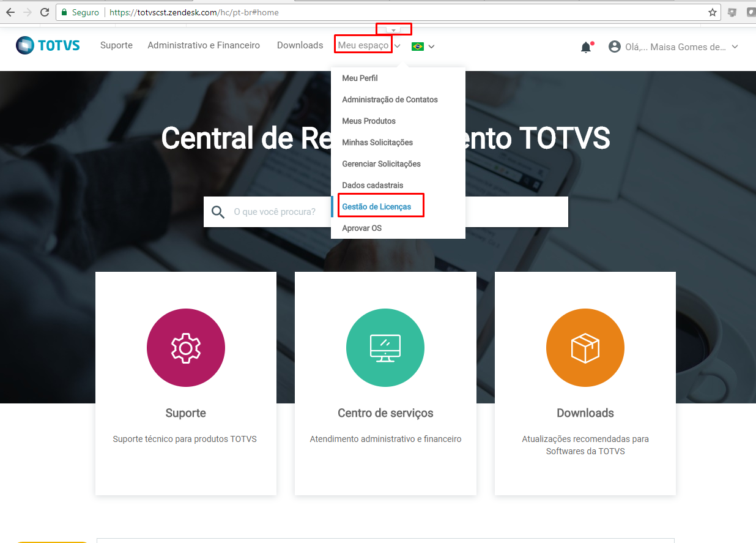756x543 pixels.
Task: Click the Brazil flag language icon
Action: (x=418, y=46)
